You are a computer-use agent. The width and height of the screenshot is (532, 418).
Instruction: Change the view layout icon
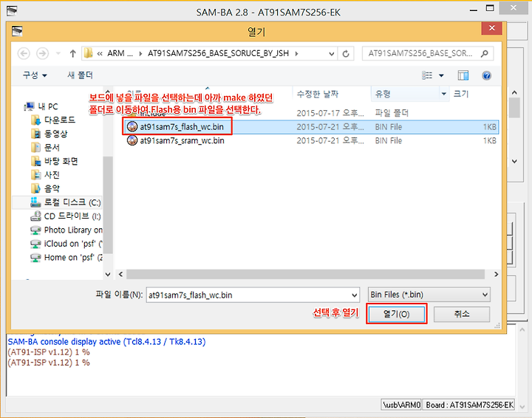(427, 75)
